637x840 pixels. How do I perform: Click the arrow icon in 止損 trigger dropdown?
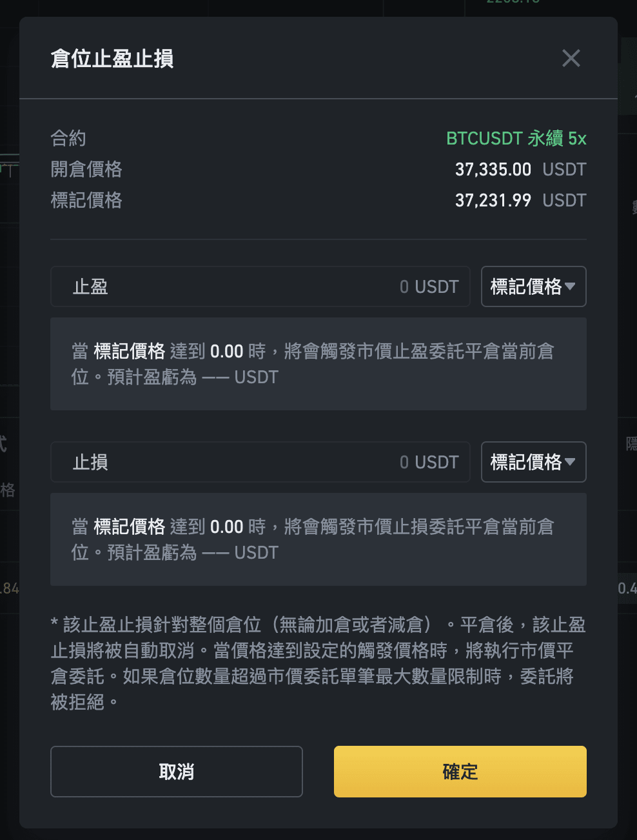(570, 462)
